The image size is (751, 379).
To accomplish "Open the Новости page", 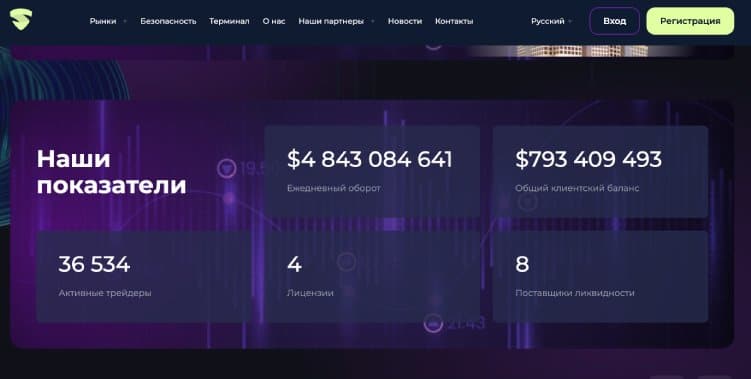I will 405,21.
